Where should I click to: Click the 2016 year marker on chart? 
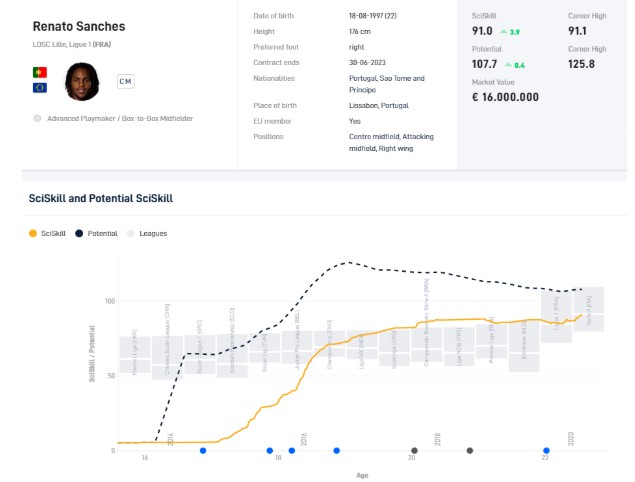point(304,439)
